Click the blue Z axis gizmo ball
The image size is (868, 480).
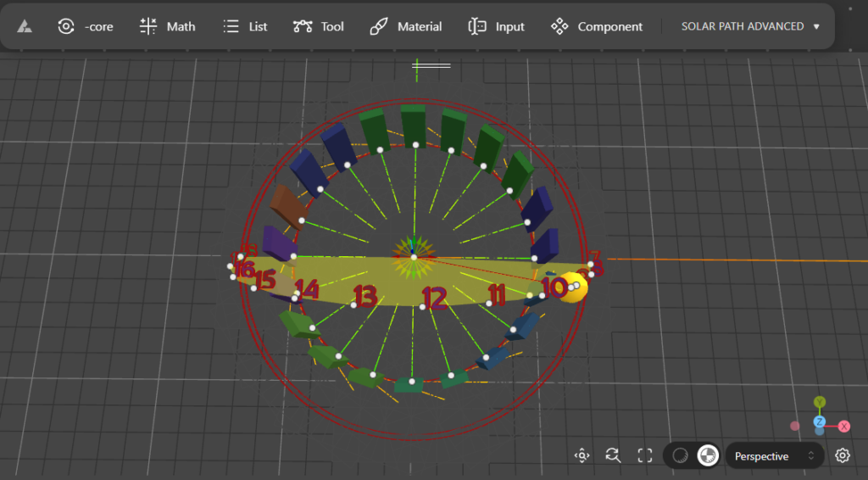[820, 422]
